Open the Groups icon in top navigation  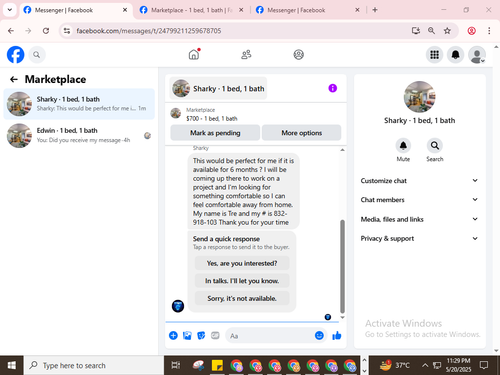point(298,54)
